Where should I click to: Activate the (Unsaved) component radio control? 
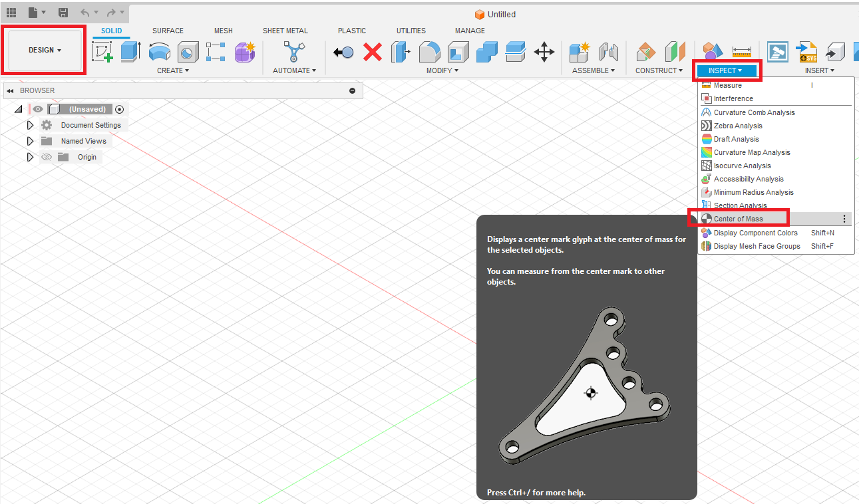click(x=119, y=109)
